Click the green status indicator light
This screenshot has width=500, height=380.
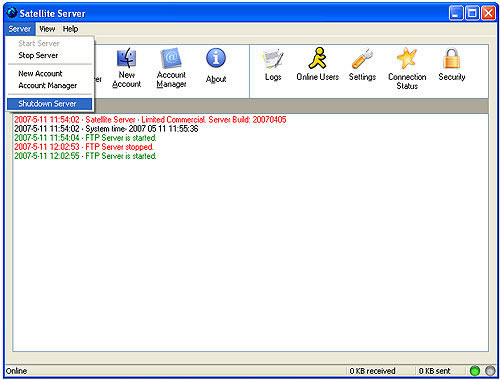coord(474,370)
